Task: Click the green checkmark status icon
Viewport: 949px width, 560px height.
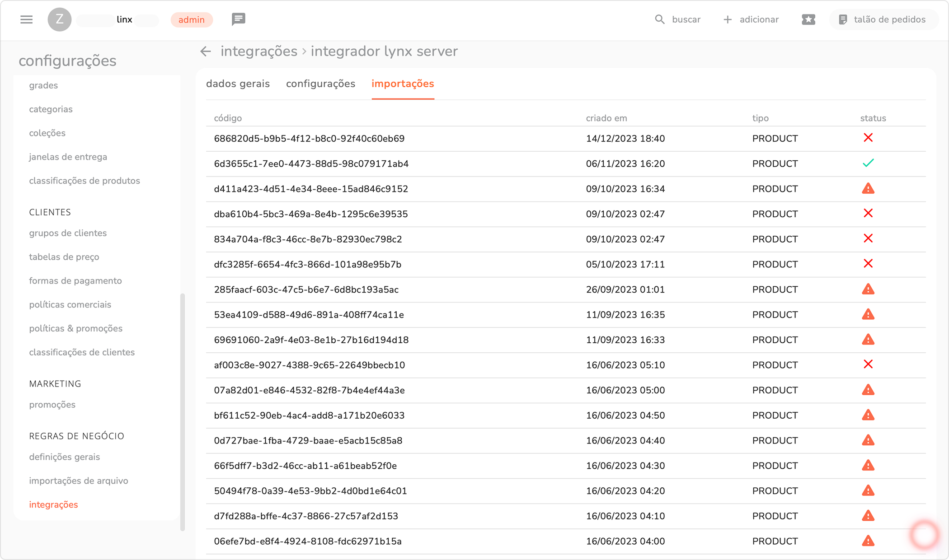Action: point(868,163)
